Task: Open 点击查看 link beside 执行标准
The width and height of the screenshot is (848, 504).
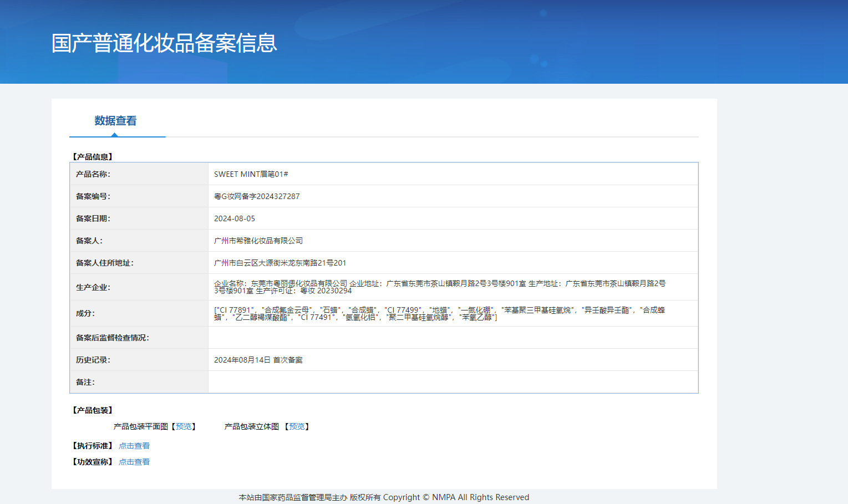Action: coord(134,446)
